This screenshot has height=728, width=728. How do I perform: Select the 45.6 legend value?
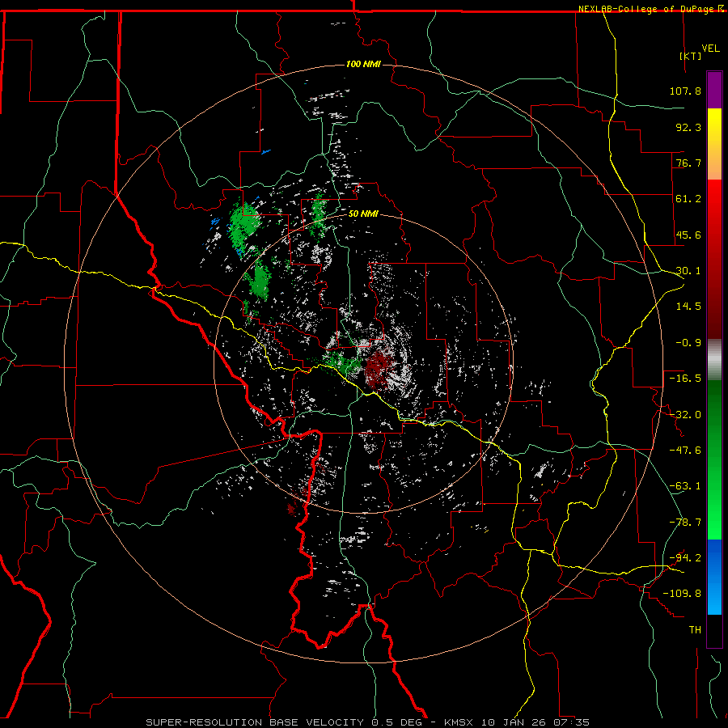(688, 235)
